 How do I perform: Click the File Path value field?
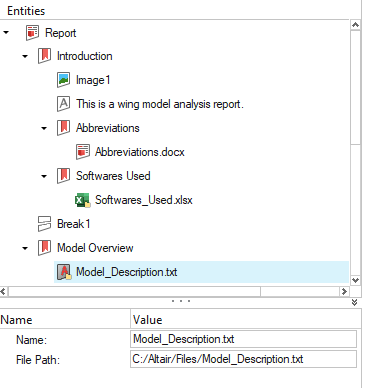tap(243, 359)
